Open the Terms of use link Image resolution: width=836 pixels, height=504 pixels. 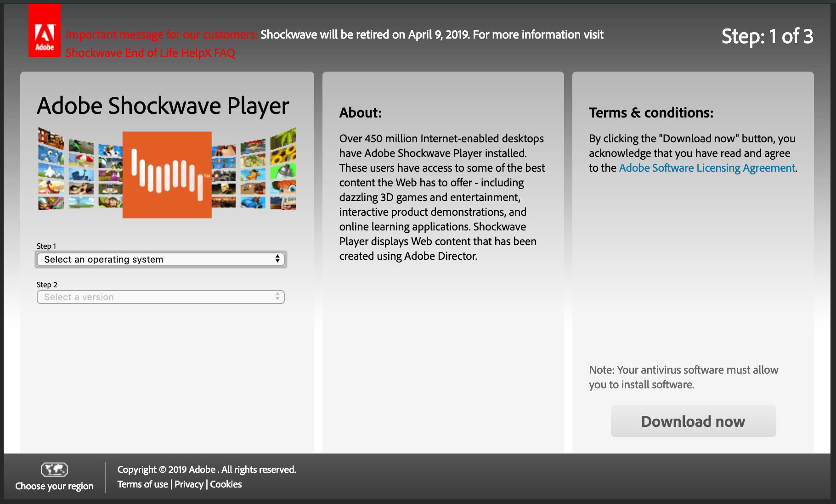coord(143,484)
